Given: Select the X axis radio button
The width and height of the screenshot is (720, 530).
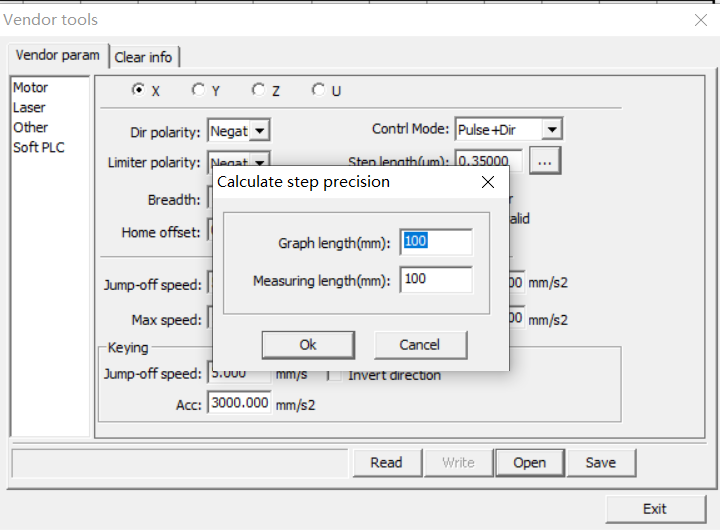Looking at the screenshot, I should [x=138, y=90].
